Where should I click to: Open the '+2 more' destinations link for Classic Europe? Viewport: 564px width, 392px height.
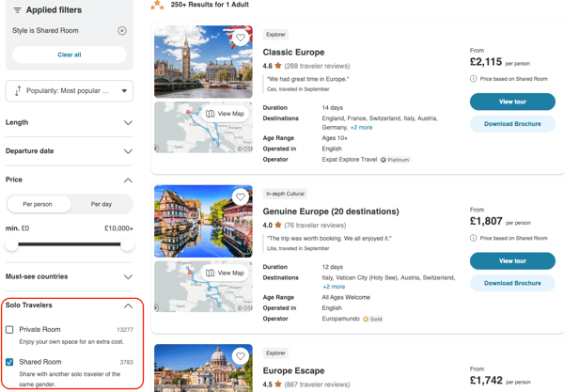coord(361,128)
